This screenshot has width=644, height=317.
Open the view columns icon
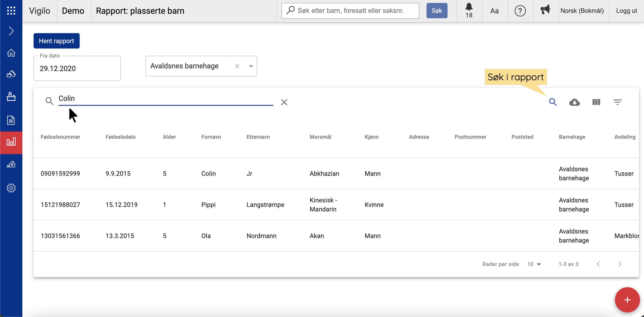pos(596,102)
